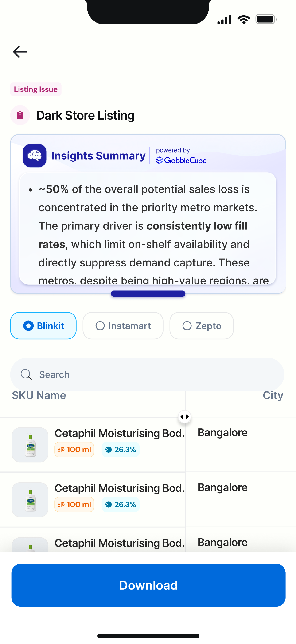Tap the back arrow icon

tap(20, 52)
